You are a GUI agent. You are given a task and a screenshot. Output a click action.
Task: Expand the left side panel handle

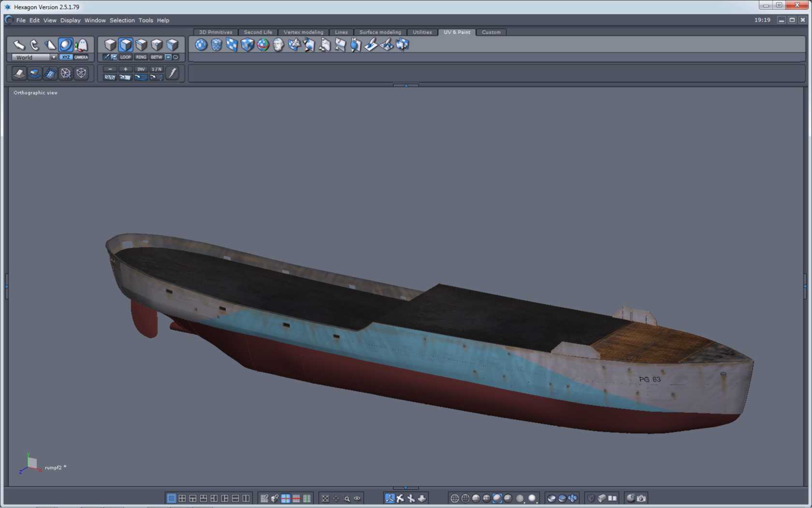click(6, 286)
